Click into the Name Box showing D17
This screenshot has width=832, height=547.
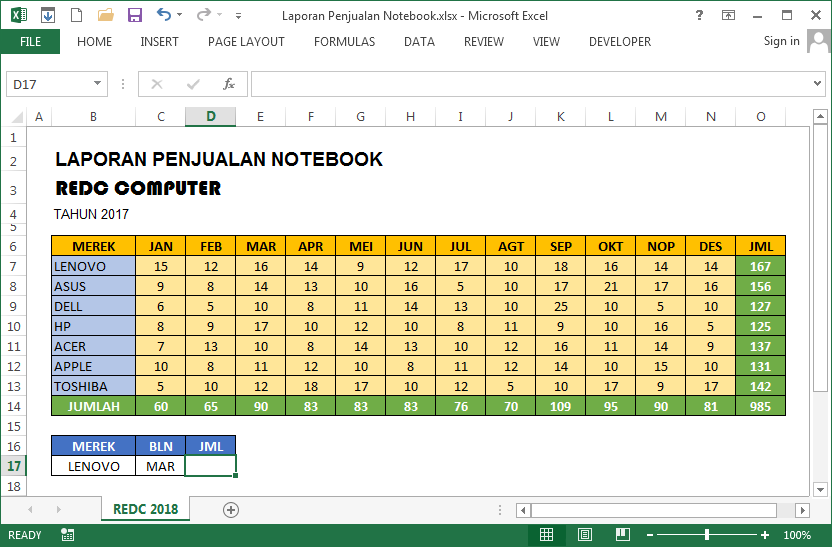tap(50, 84)
